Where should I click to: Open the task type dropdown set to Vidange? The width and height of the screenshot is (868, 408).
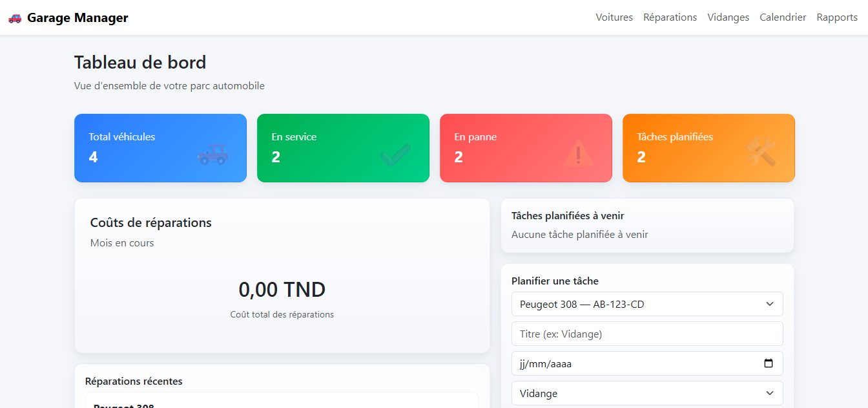coord(647,393)
